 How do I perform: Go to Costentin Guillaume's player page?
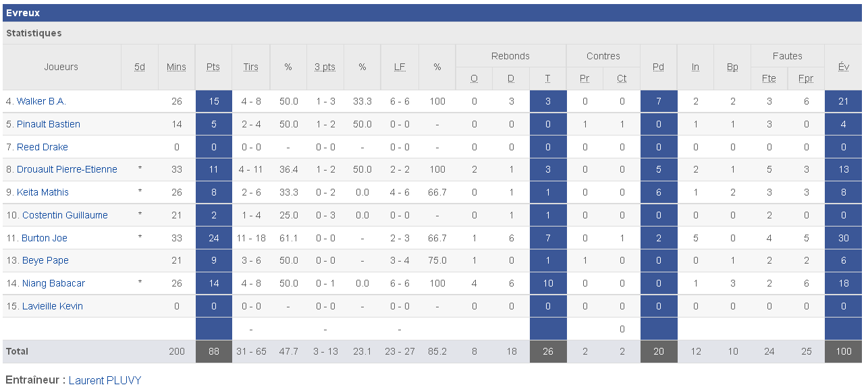pos(65,215)
